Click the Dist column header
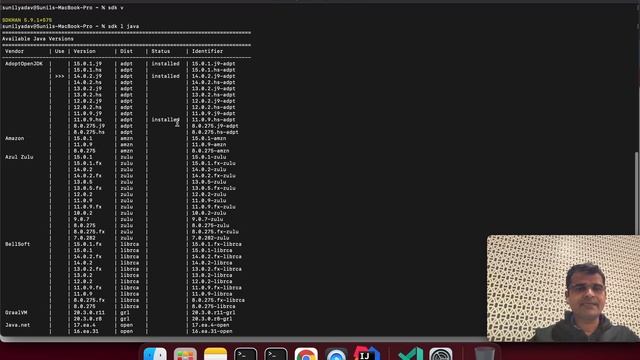 127,51
